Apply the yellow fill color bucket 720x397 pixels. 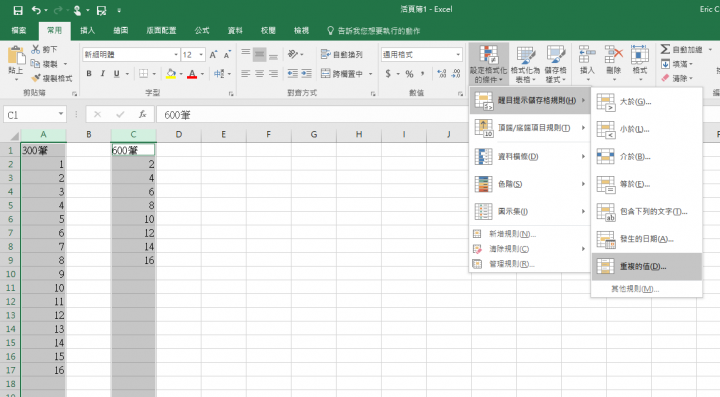(x=171, y=73)
